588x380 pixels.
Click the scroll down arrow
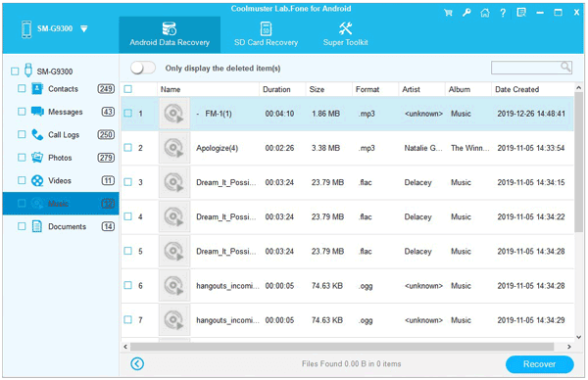[x=578, y=337]
